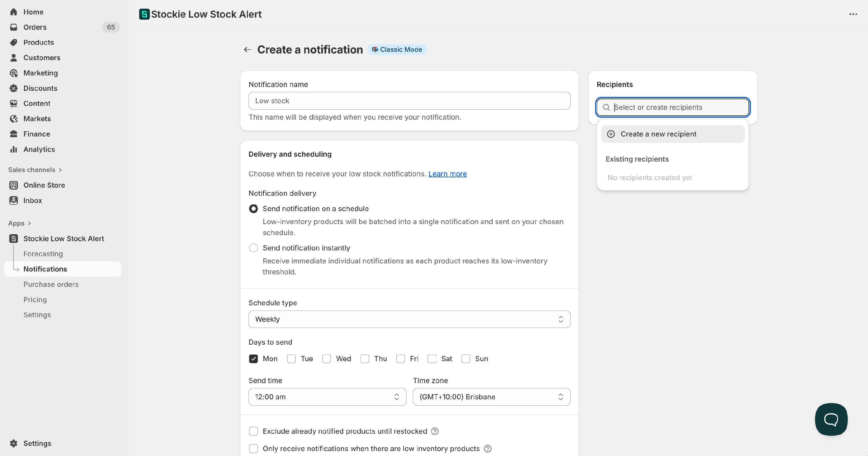
Task: Click the three-dot more options icon
Action: 853,14
